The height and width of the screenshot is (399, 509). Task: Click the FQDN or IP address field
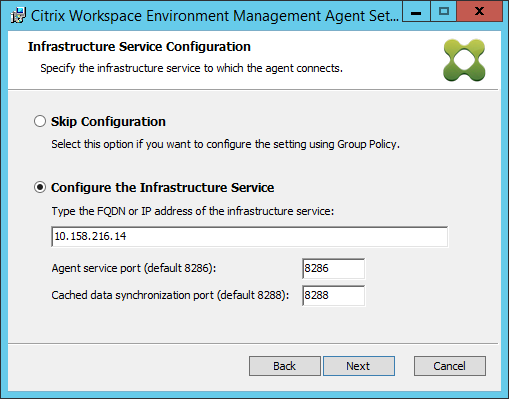250,237
